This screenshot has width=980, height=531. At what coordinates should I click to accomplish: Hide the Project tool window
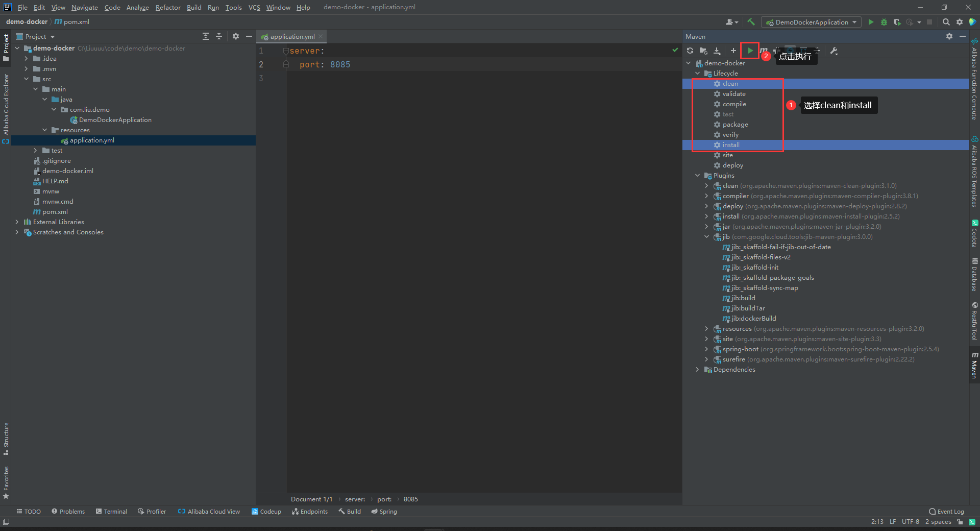249,36
